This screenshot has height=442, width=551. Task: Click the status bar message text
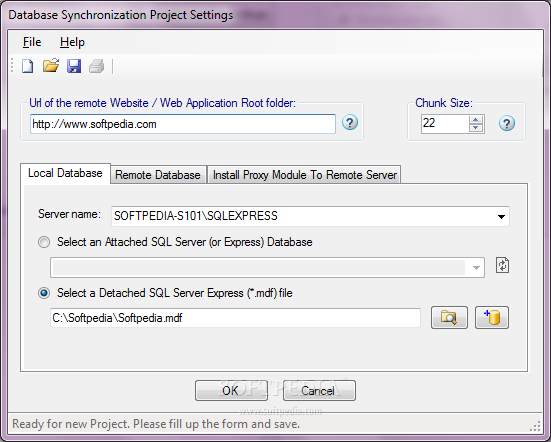coord(156,424)
